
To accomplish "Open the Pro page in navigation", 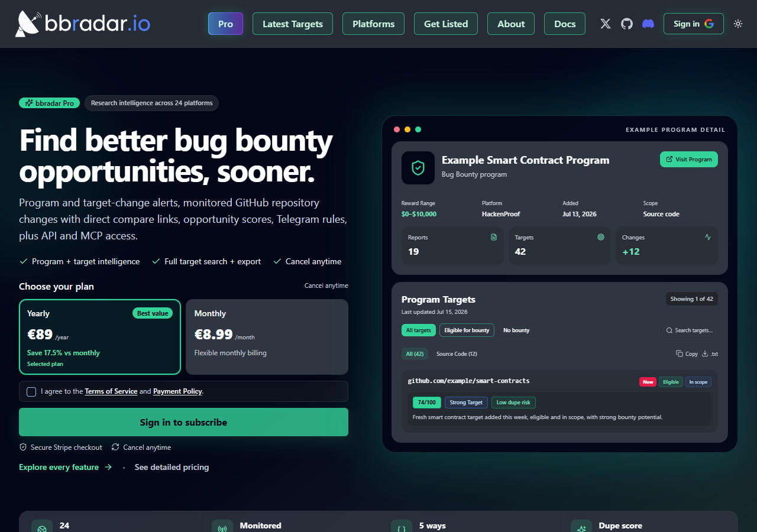I will pos(225,24).
